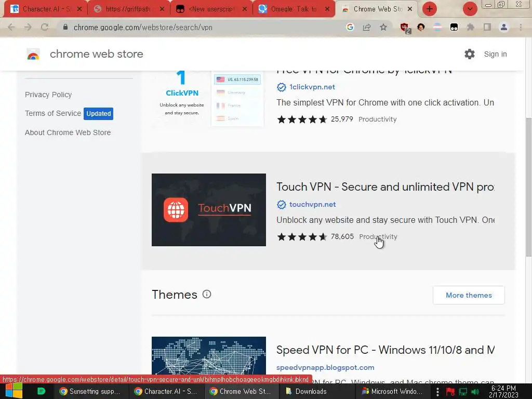Open the touchvpn.net publisher link
Image resolution: width=532 pixels, height=399 pixels.
[x=312, y=205]
